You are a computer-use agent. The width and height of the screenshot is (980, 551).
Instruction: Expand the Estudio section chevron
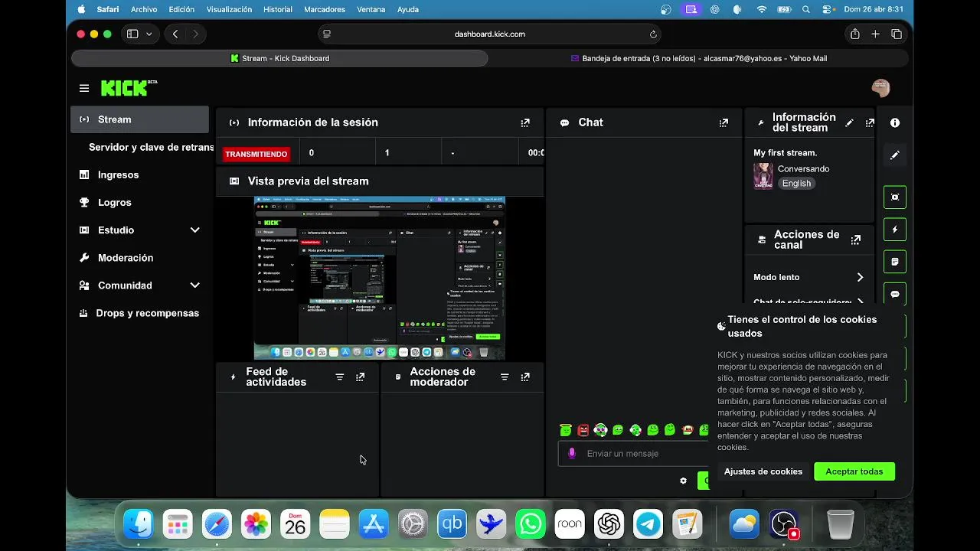click(194, 230)
